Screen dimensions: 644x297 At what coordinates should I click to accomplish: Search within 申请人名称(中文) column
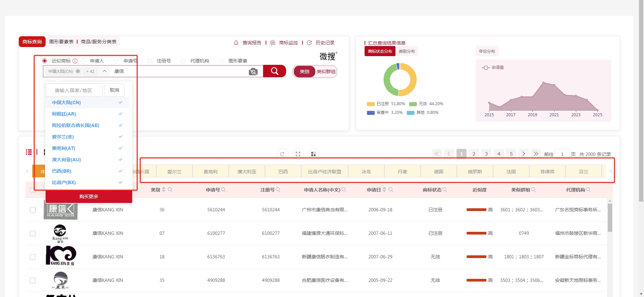pos(344,190)
